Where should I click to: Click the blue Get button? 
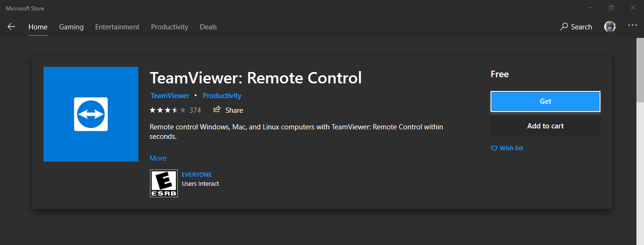(x=546, y=101)
